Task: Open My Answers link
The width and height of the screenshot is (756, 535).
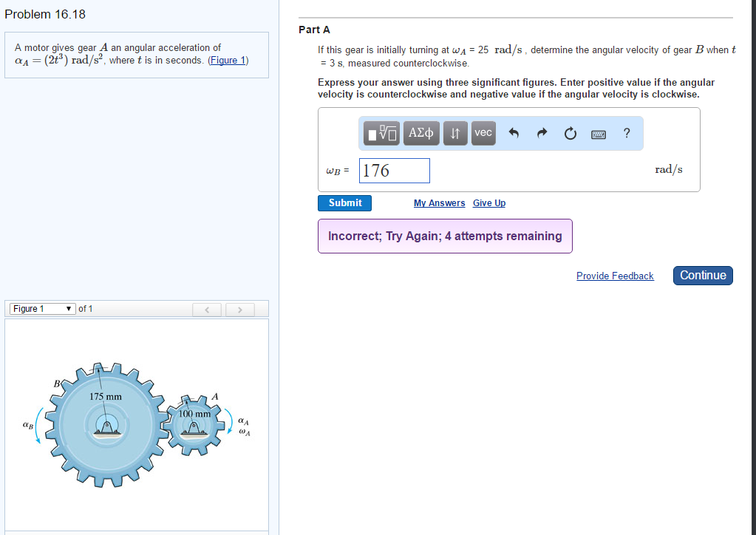Action: click(439, 202)
